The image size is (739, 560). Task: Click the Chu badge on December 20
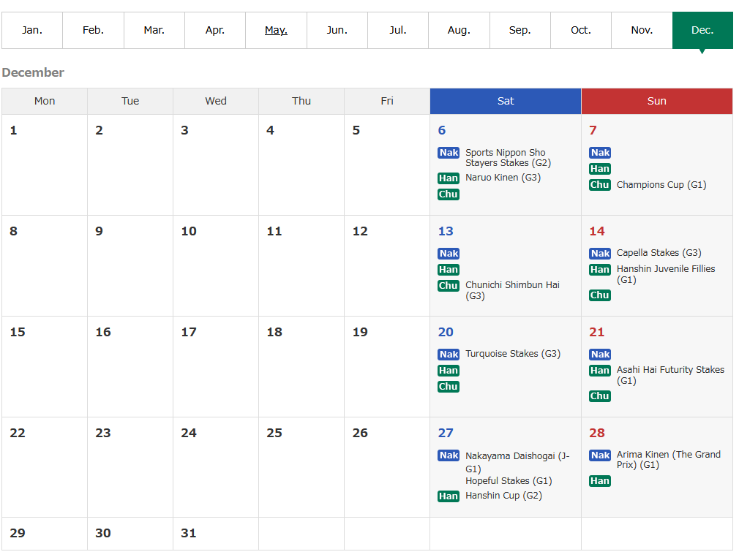point(449,386)
